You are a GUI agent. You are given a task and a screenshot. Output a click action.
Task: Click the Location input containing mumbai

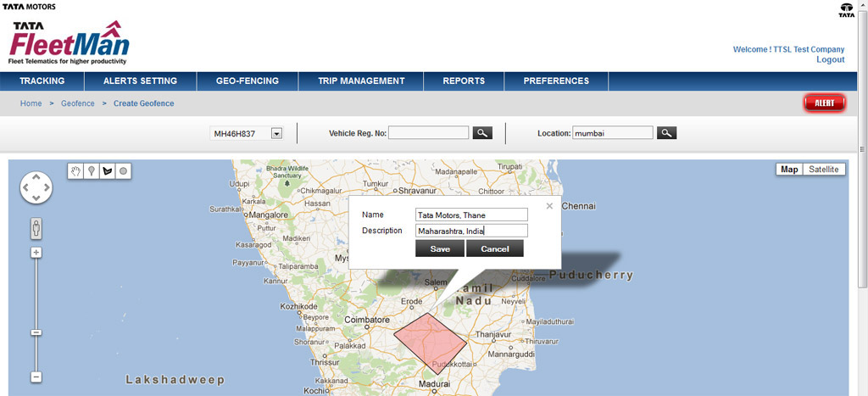click(x=613, y=133)
